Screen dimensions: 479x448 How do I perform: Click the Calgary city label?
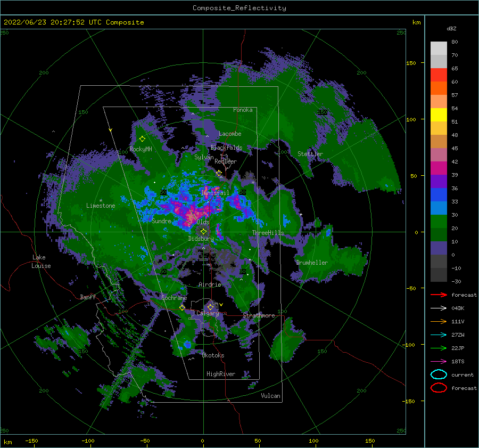click(x=208, y=313)
